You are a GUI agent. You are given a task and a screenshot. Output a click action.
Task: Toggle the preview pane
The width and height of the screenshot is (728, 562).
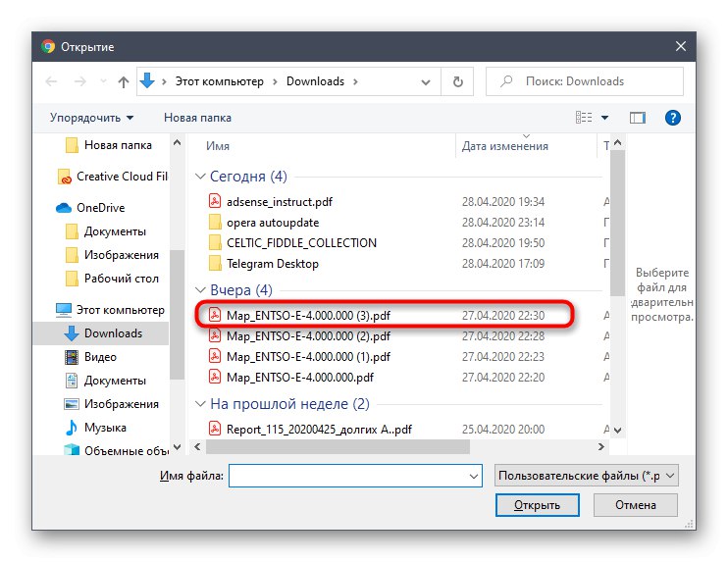[638, 118]
